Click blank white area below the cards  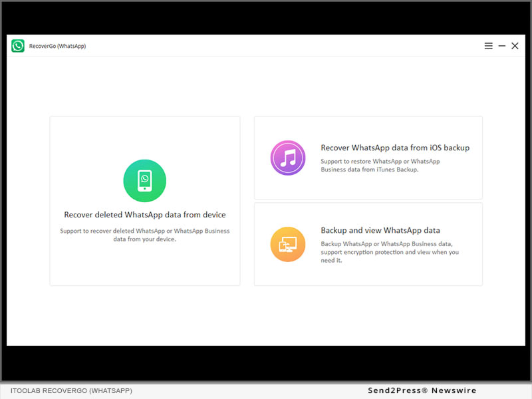tap(266, 316)
